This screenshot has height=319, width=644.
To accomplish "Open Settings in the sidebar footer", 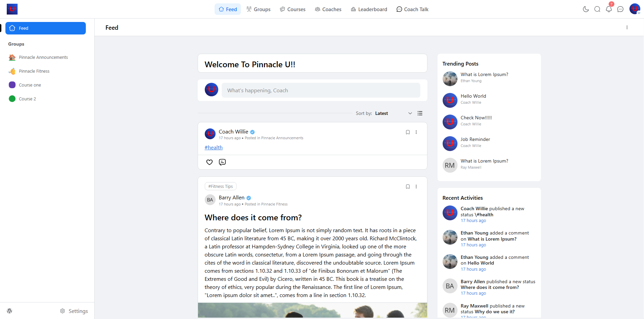I will 74,311.
